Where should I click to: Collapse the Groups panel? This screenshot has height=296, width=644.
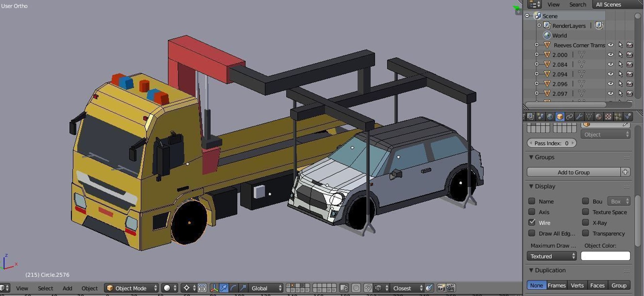tap(531, 157)
